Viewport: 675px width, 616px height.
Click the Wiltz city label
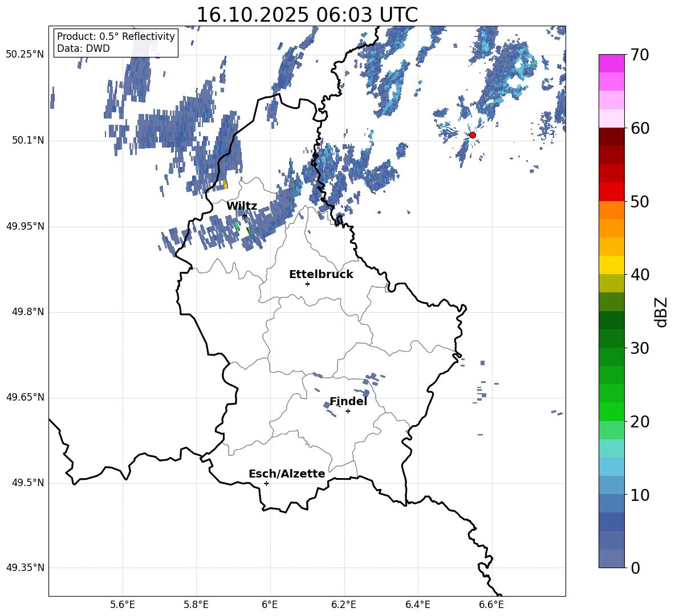(x=242, y=206)
